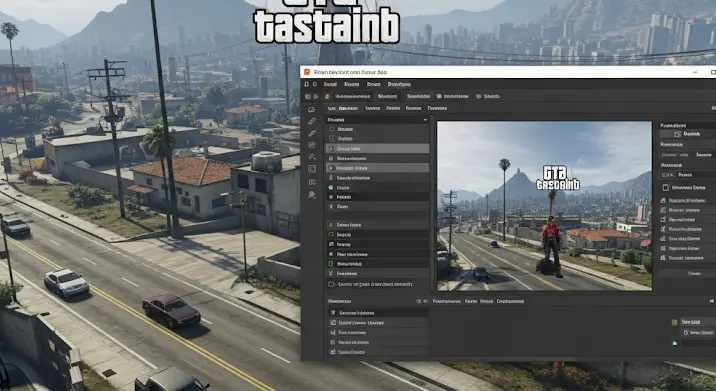Image resolution: width=716 pixels, height=391 pixels.
Task: Tick the large checkbox in the right panel
Action: point(665,188)
